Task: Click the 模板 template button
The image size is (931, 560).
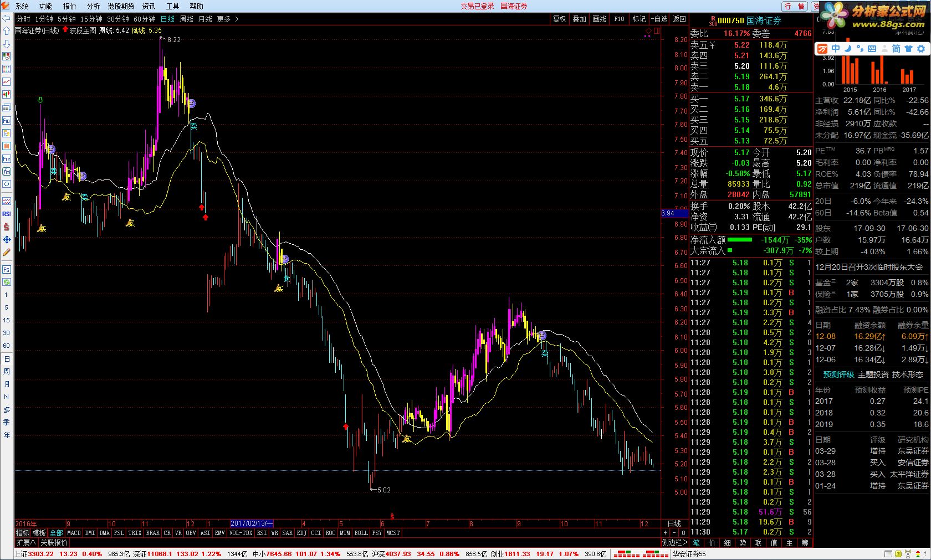Action: [x=39, y=533]
